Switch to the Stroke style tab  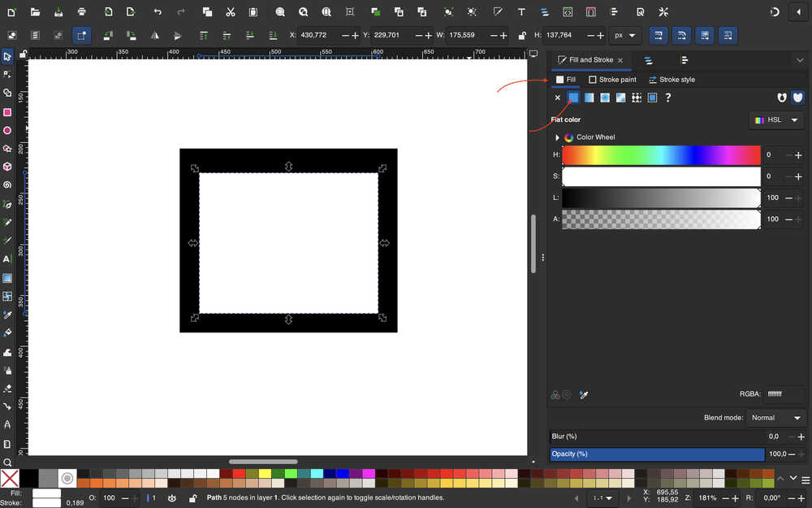672,80
